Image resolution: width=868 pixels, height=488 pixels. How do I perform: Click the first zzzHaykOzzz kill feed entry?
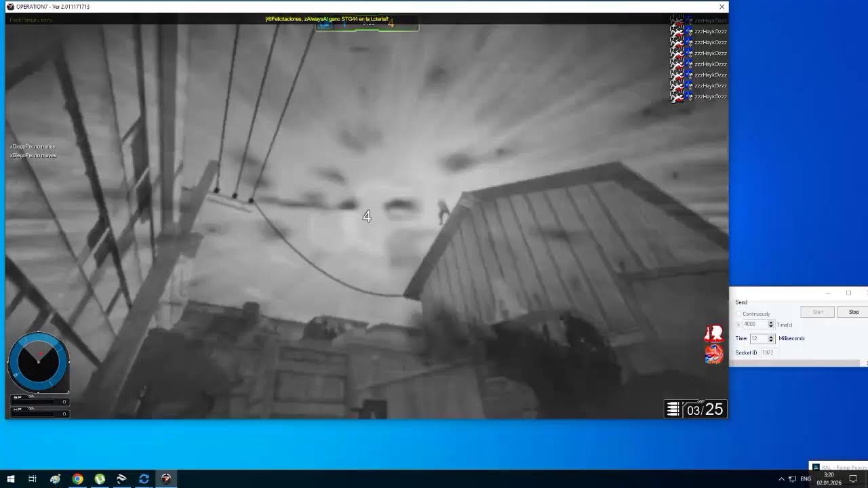tap(698, 21)
